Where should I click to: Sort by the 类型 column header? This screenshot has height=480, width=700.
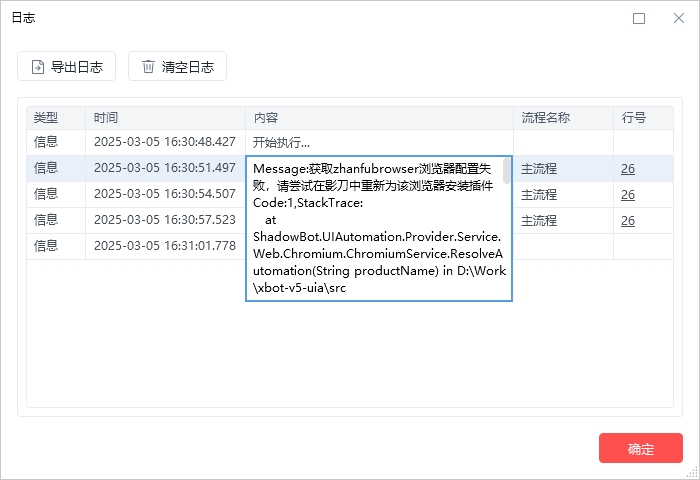coord(47,118)
